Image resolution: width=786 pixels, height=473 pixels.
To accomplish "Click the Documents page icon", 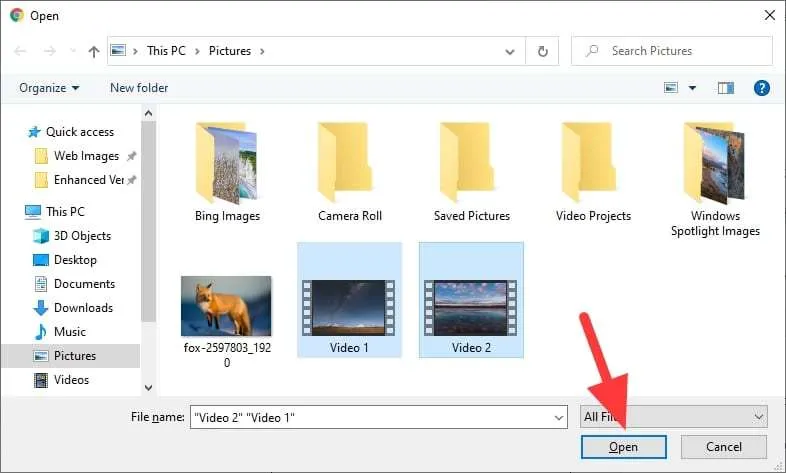I will pyautogui.click(x=41, y=284).
